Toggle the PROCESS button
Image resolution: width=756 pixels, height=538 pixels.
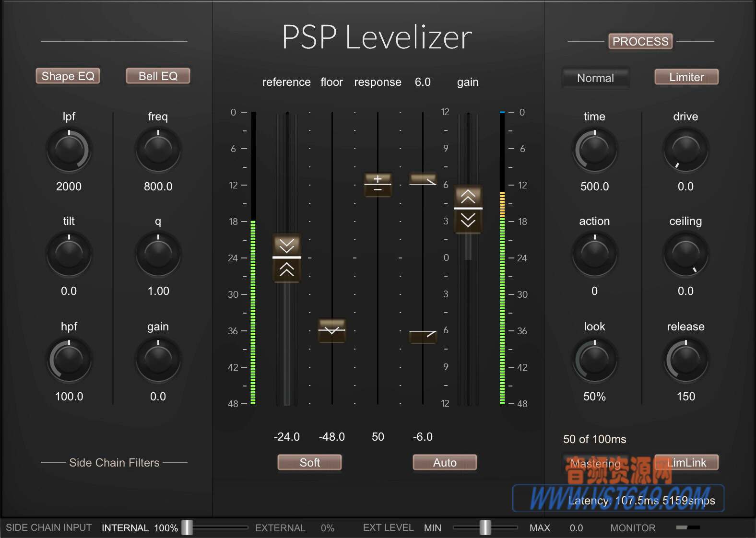click(x=640, y=42)
